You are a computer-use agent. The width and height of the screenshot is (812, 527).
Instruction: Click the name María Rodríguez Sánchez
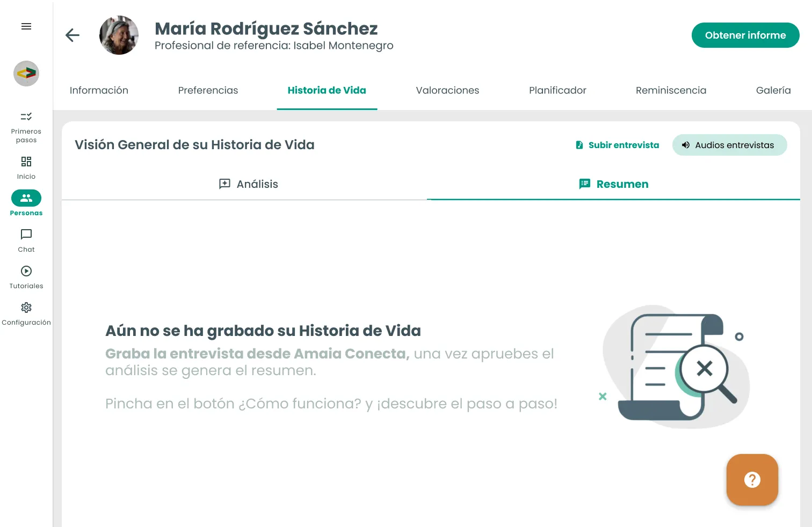[x=266, y=28]
